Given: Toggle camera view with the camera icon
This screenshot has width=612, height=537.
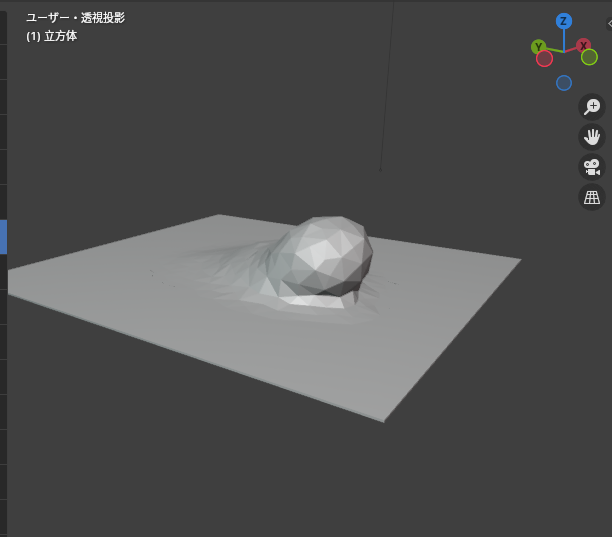Looking at the screenshot, I should (592, 167).
